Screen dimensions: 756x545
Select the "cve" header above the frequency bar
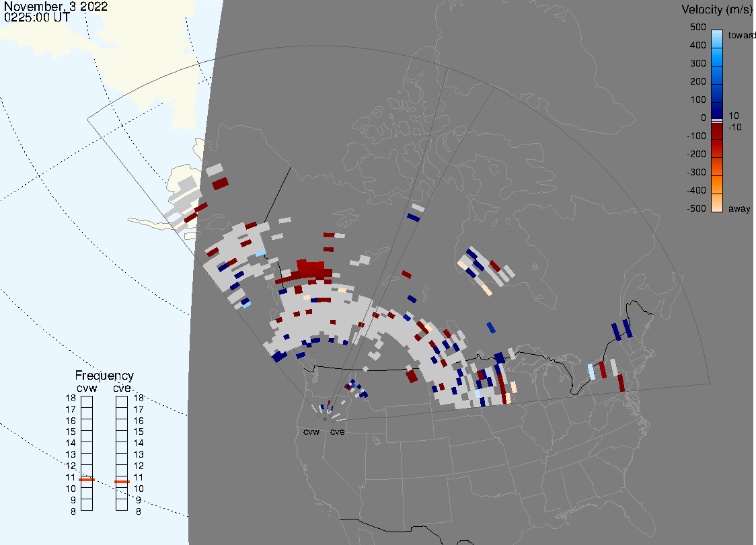122,388
